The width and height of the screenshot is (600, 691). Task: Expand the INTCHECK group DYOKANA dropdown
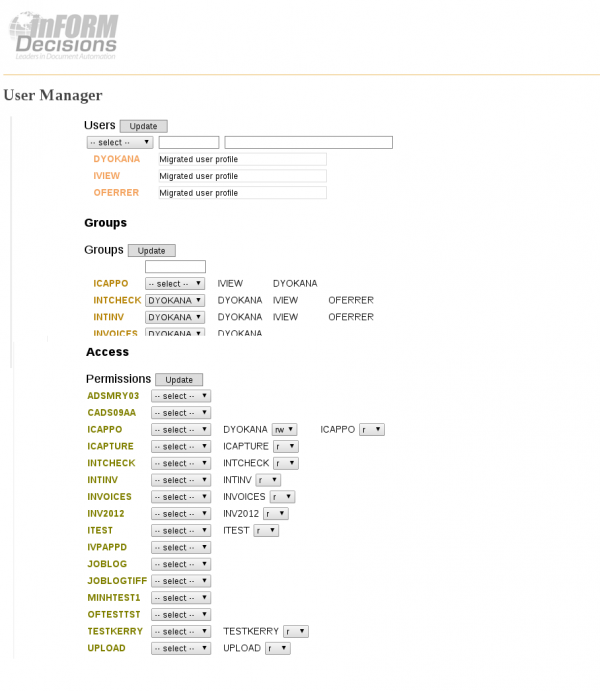175,300
